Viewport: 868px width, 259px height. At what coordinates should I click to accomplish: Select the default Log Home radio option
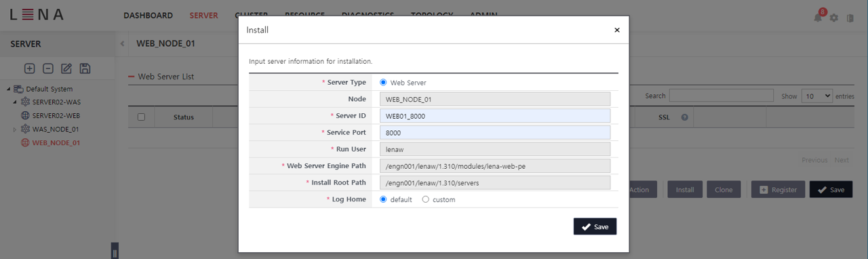tap(383, 199)
